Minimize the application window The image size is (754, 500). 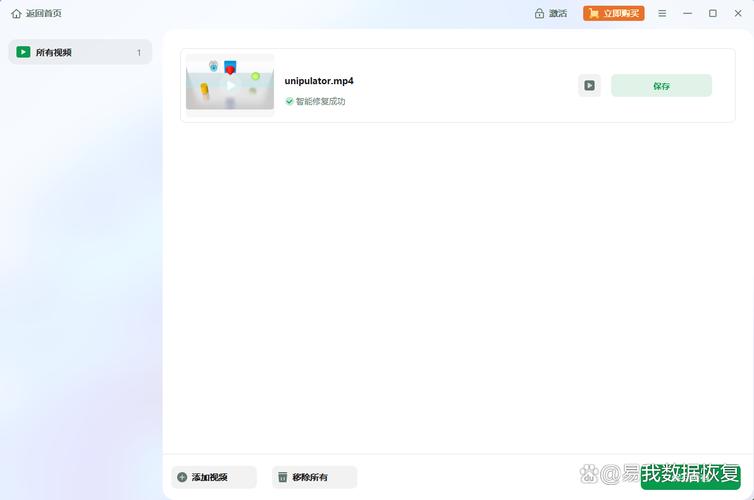(687, 14)
